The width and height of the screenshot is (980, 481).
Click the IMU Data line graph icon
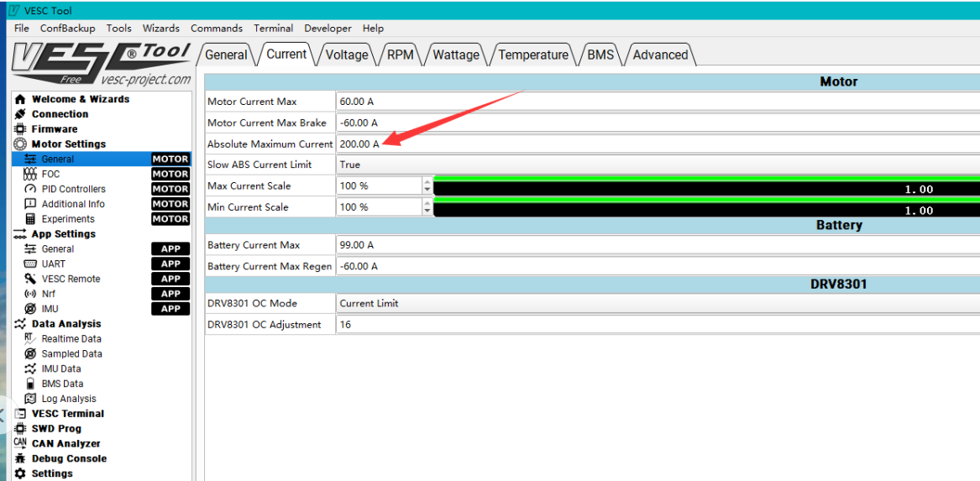30,369
